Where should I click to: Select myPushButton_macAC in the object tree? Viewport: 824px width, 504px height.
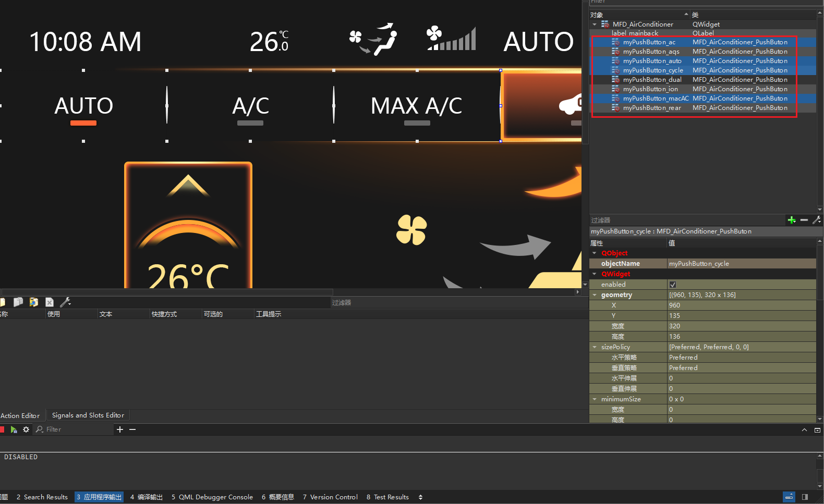click(x=656, y=99)
